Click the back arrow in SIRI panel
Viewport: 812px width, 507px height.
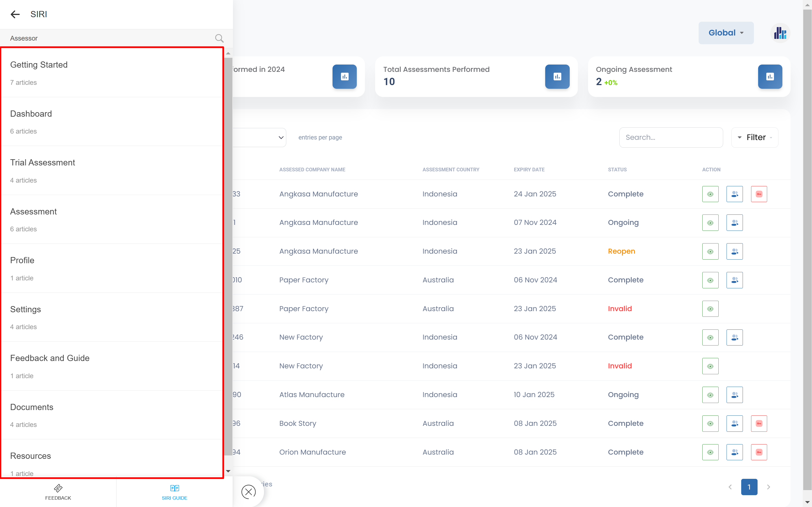15,14
